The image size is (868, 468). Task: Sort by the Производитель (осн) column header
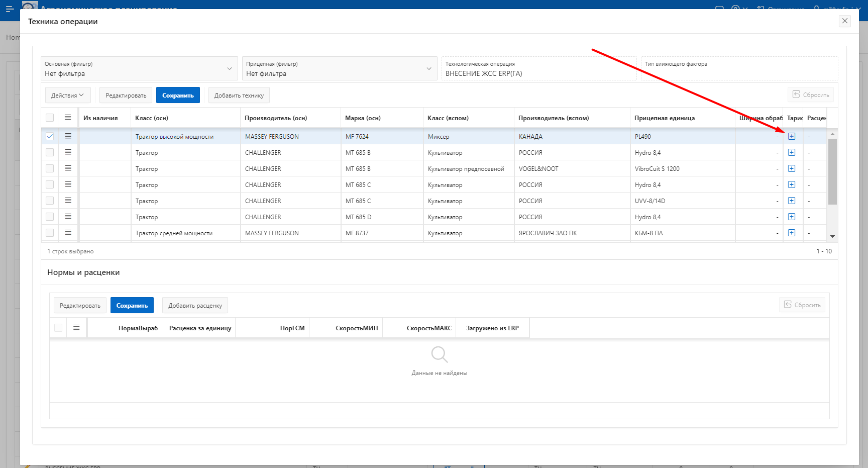(x=276, y=118)
